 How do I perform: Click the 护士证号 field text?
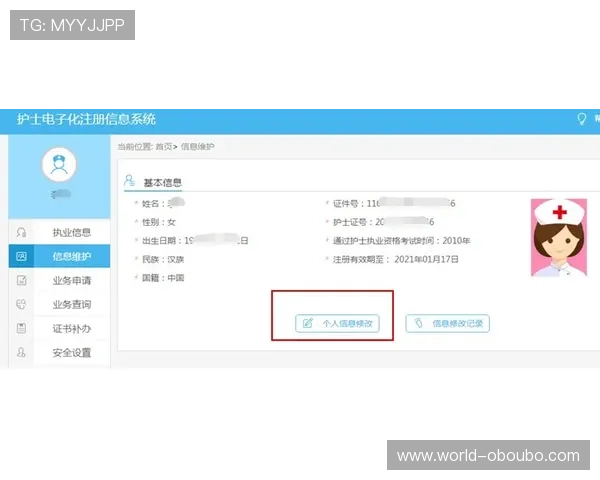pos(383,222)
